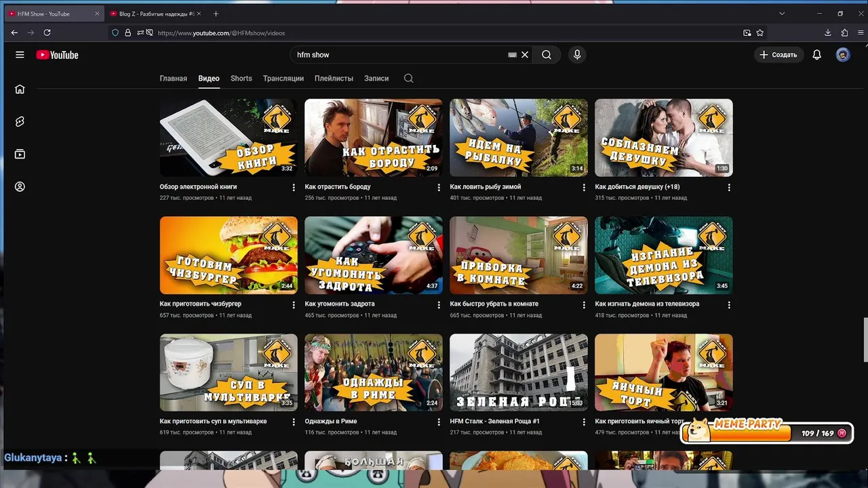Reload the page in the browser
Screen dimensions: 868x488
point(47,33)
